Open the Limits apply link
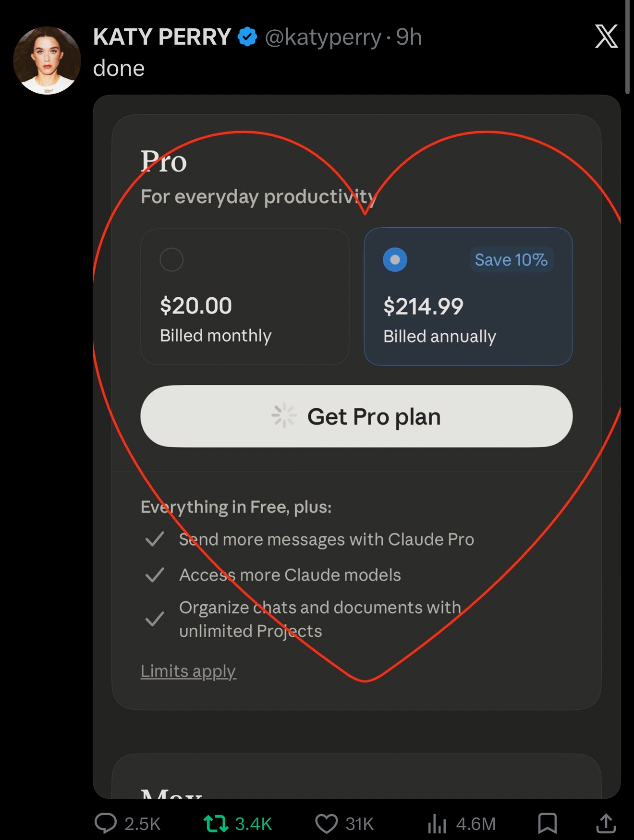The width and height of the screenshot is (634, 840). click(188, 671)
